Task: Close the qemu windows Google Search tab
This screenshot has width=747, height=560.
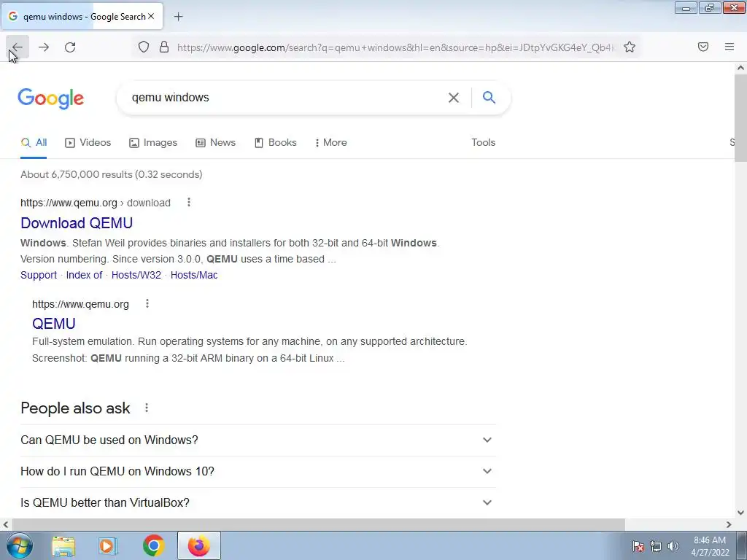Action: (x=151, y=16)
